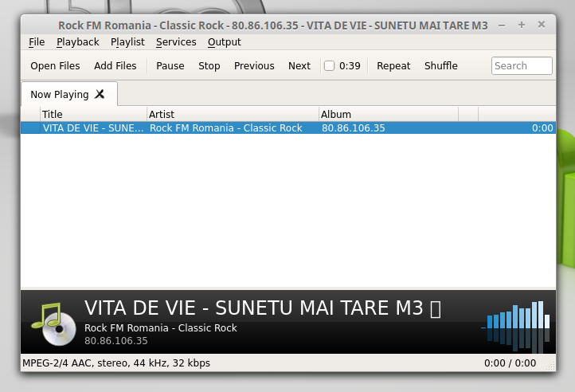Click the music disc album art icon

point(53,323)
